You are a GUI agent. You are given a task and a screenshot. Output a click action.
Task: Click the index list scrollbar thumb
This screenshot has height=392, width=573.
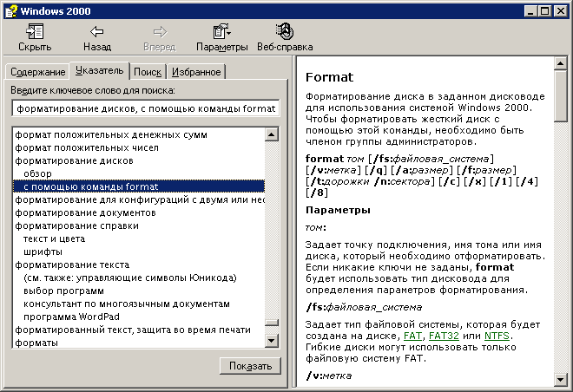[272, 323]
